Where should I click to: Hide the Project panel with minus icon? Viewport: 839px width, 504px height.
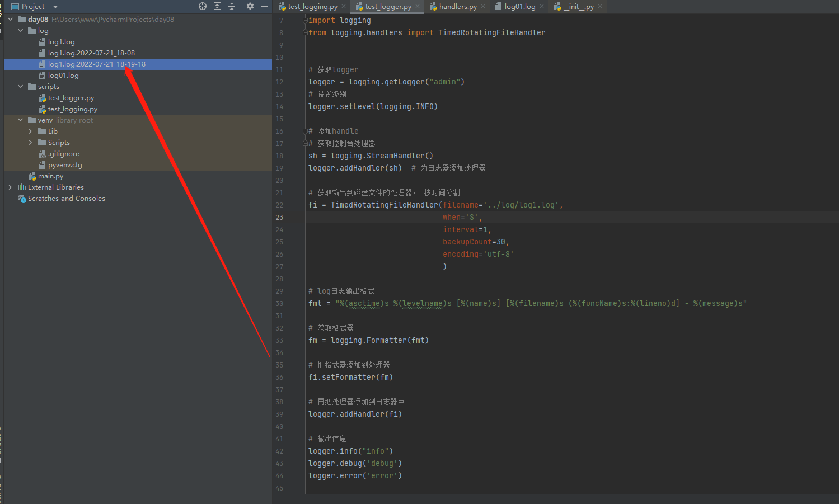point(265,6)
